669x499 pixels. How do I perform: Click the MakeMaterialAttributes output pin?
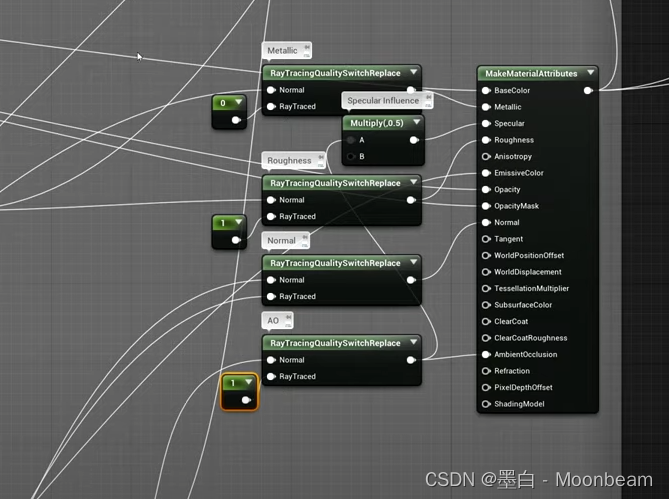(588, 90)
